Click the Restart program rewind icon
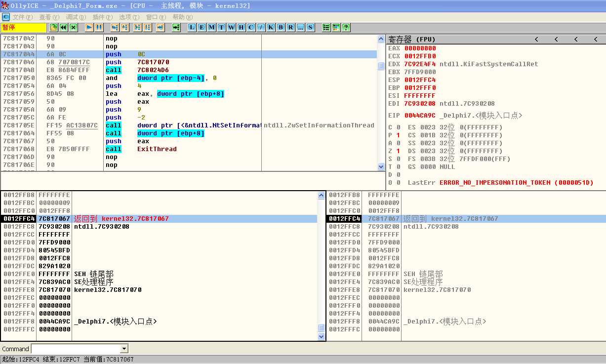The height and width of the screenshot is (364, 606). 63,27
